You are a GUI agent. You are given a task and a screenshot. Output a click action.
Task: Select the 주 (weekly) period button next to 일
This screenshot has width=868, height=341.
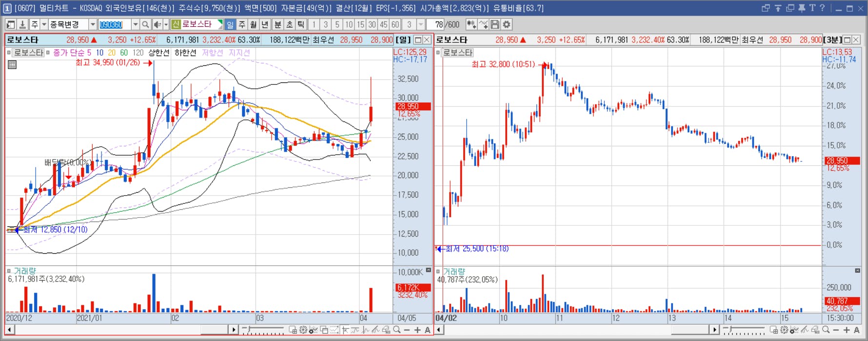(x=242, y=24)
